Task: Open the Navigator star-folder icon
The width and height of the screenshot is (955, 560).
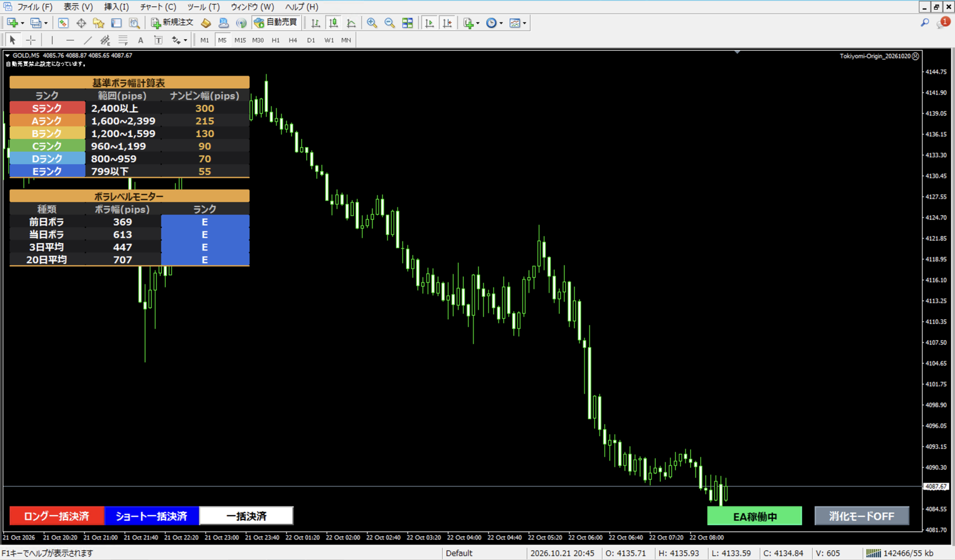Action: click(98, 23)
